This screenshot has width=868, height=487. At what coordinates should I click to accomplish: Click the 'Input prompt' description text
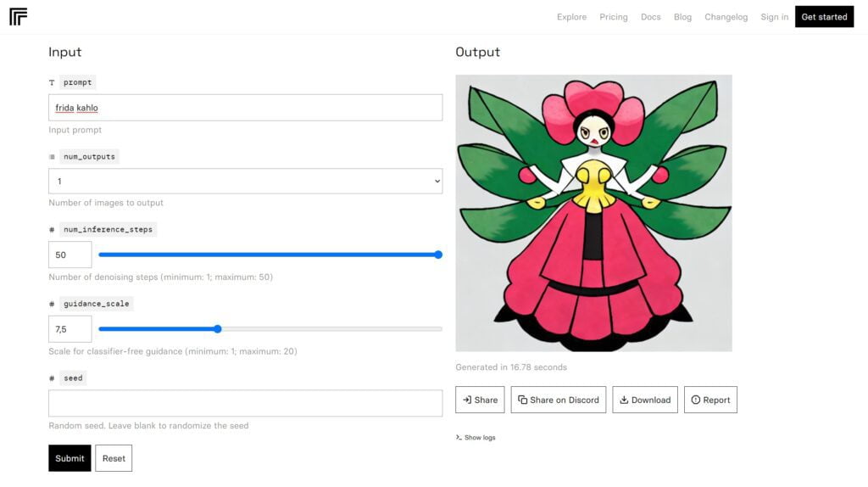[x=75, y=130]
